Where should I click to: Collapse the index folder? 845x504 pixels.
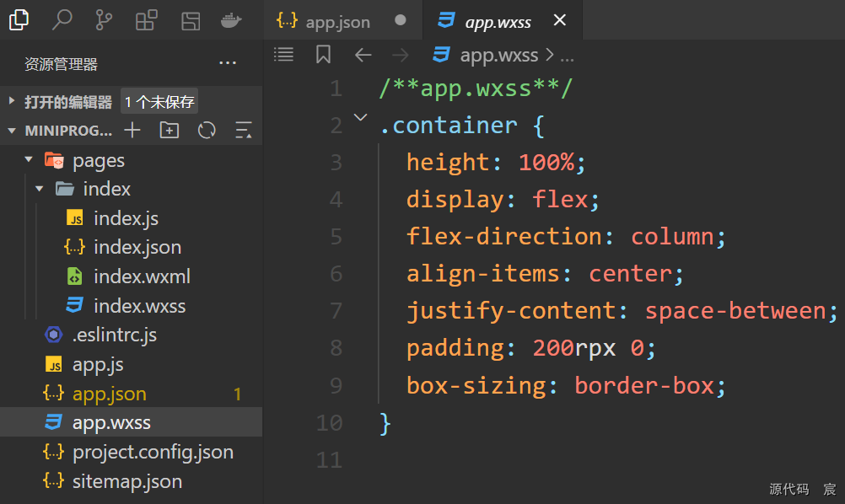[40, 189]
